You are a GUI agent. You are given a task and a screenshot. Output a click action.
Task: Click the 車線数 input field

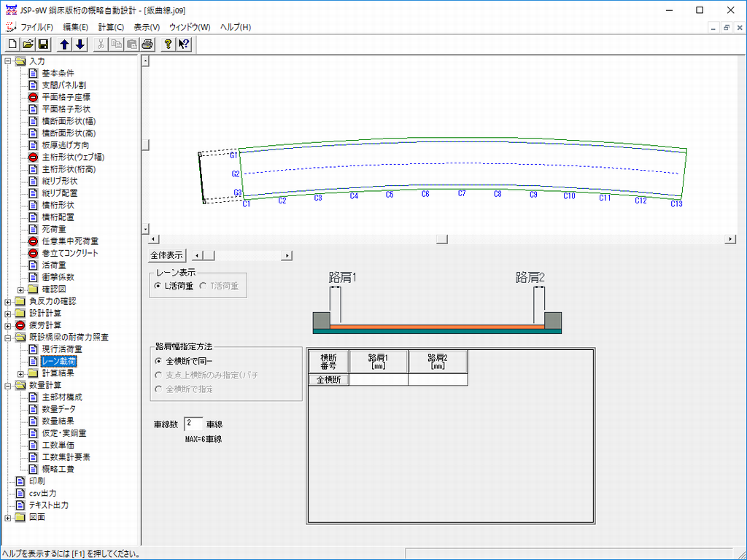pos(193,424)
